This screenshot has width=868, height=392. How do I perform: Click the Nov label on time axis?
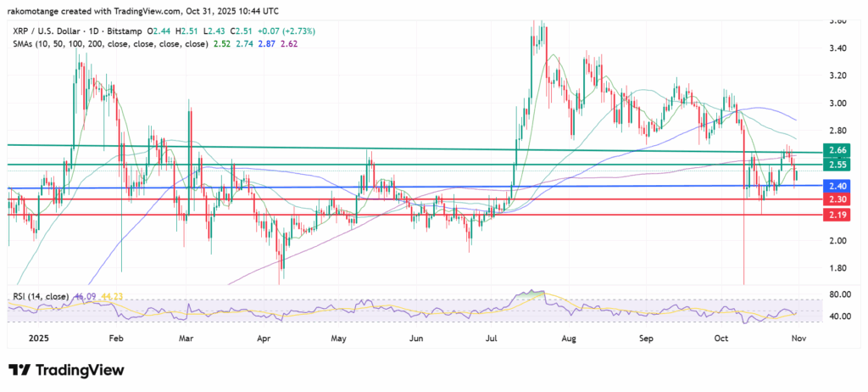click(x=798, y=338)
